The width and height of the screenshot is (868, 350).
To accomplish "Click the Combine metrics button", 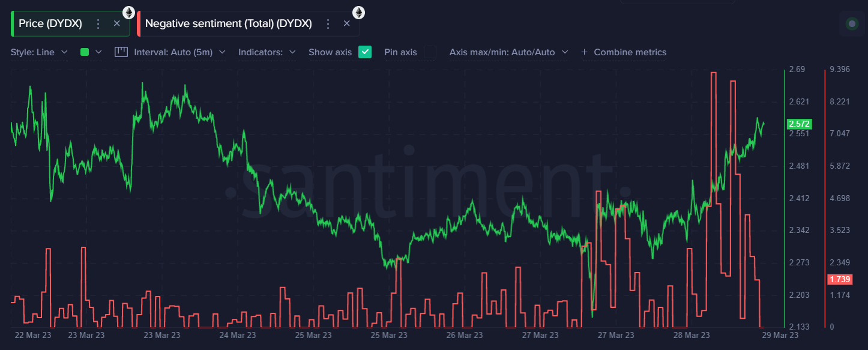I will (624, 52).
